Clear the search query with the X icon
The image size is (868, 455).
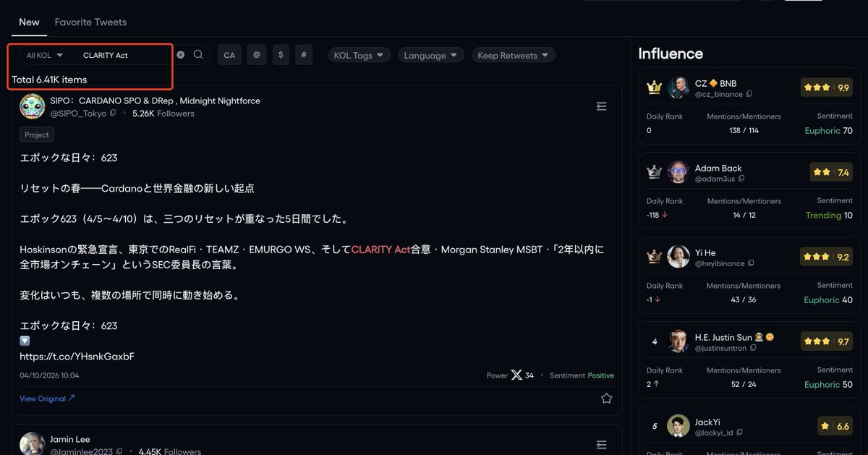coord(181,55)
